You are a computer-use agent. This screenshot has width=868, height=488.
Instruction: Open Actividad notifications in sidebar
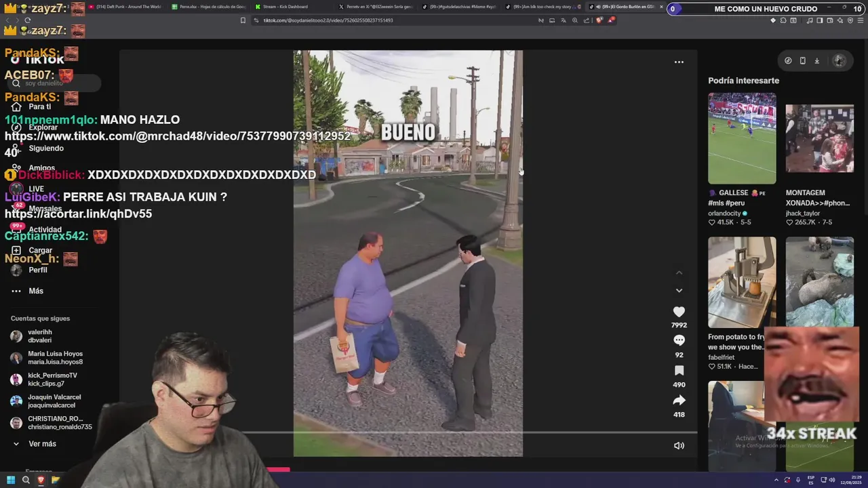tap(45, 229)
